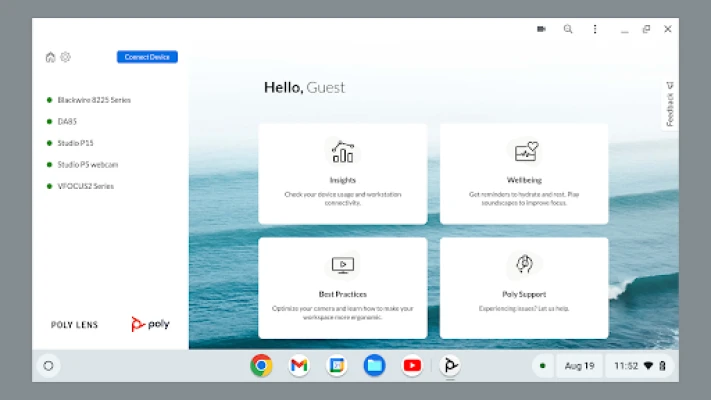Open settings gear in Poly Lens sidebar
This screenshot has width=711, height=400.
[65, 57]
